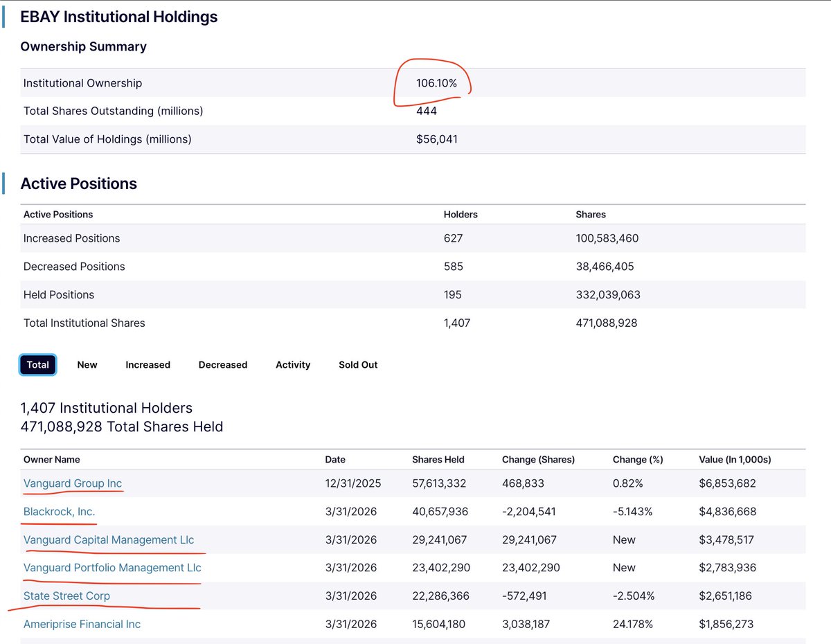This screenshot has width=831, height=644.
Task: Open Vanguard Capital Management Llc link
Action: 109,539
